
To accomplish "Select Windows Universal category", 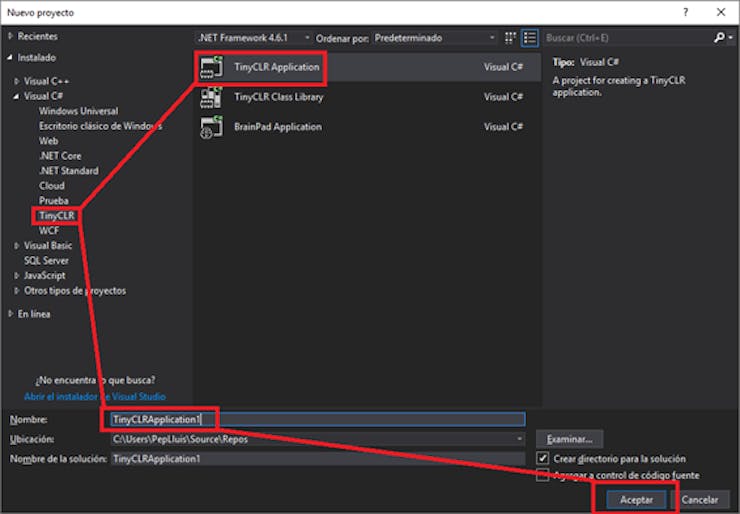I will pos(78,111).
